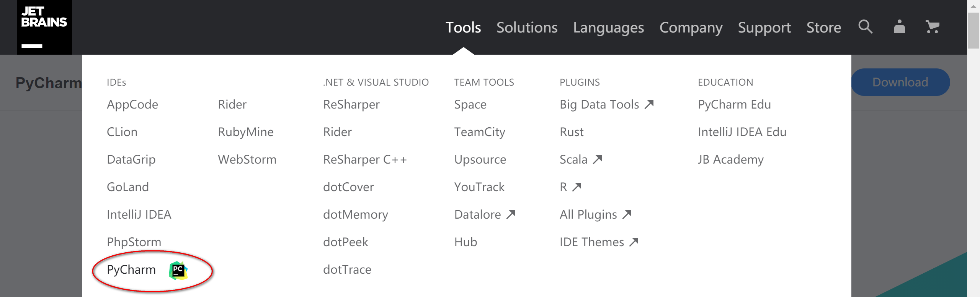
Task: Select the TeamCity link
Action: [x=480, y=132]
